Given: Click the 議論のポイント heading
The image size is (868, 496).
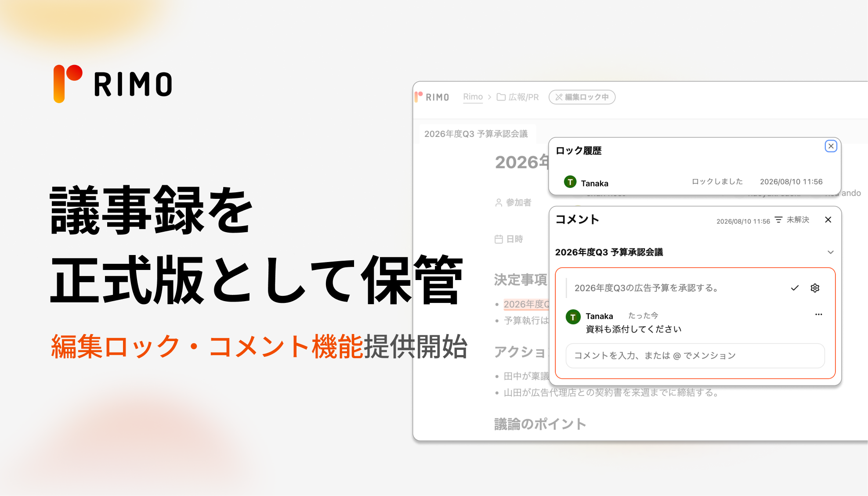Looking at the screenshot, I should pos(540,424).
